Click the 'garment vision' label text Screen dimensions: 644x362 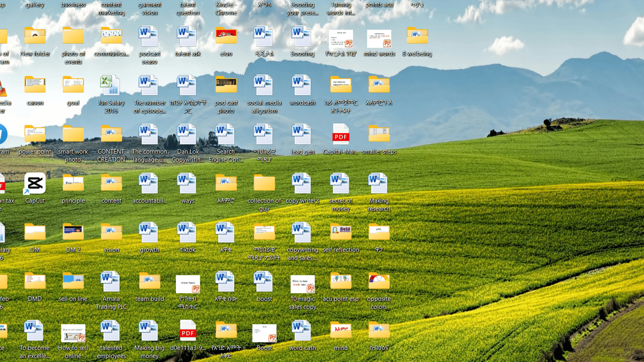(x=149, y=8)
